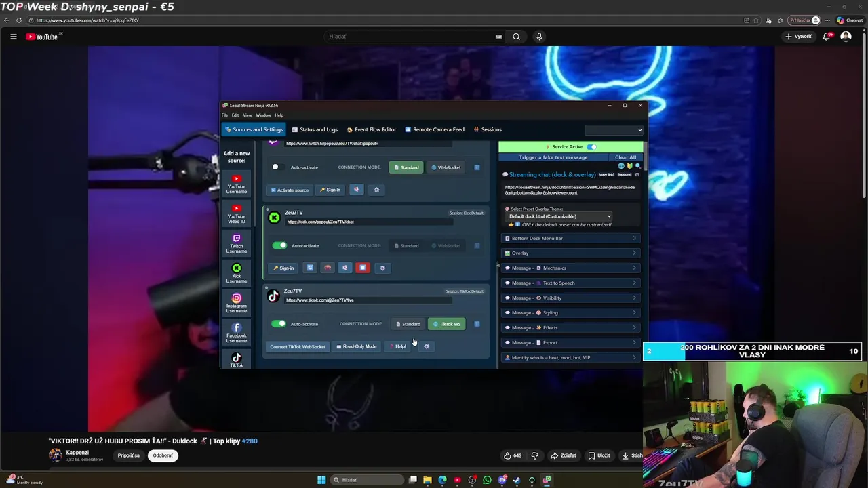Viewport: 868px width, 488px height.
Task: Enable Read-Only Mode for TikTok
Action: 356,346
